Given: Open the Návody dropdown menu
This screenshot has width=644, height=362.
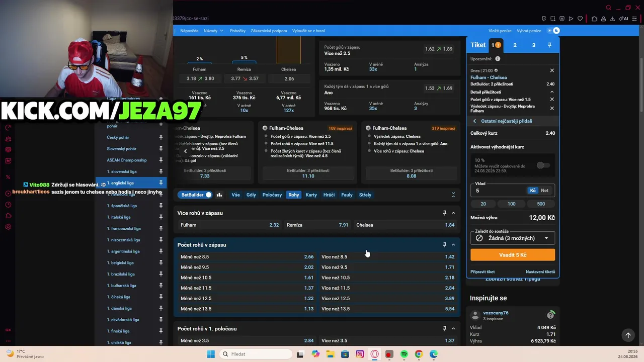Looking at the screenshot, I should tap(213, 31).
